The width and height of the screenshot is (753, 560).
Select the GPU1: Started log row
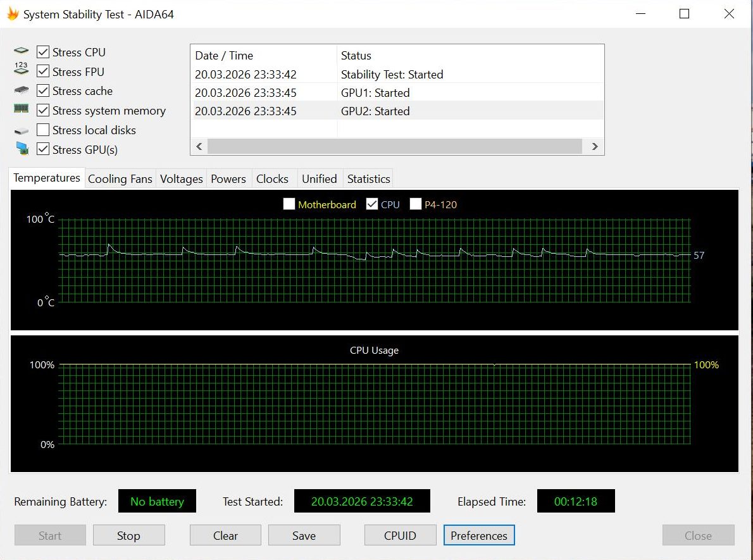click(397, 92)
